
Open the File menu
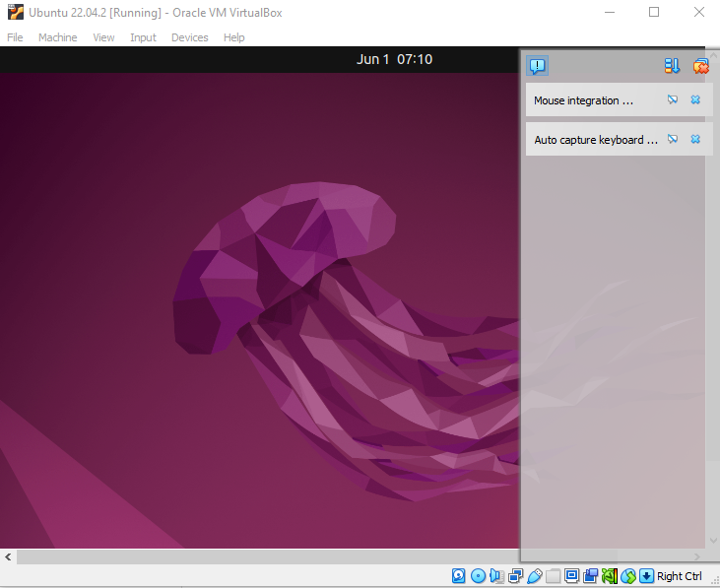(15, 37)
